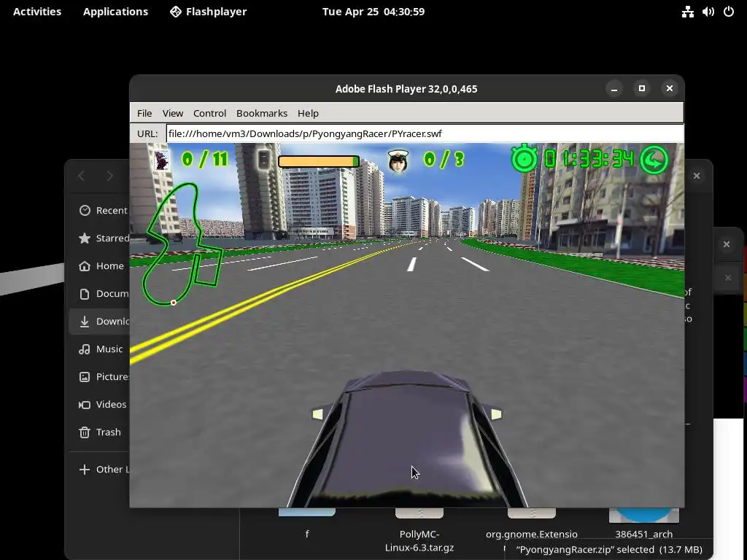Go to Home in Files sidebar
Screen dimensions: 747x560
(x=101, y=265)
